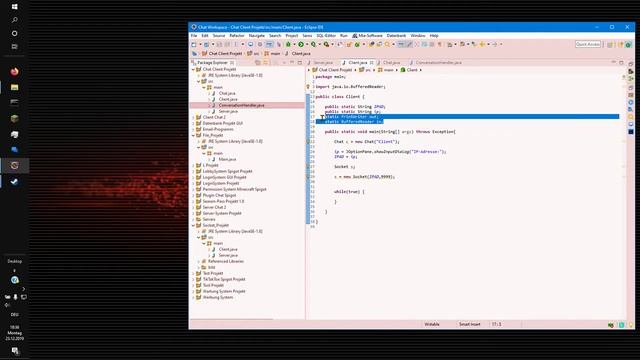Click File Explorer icon in Windows taskbar
The height and width of the screenshot is (360, 640).
tap(14, 87)
